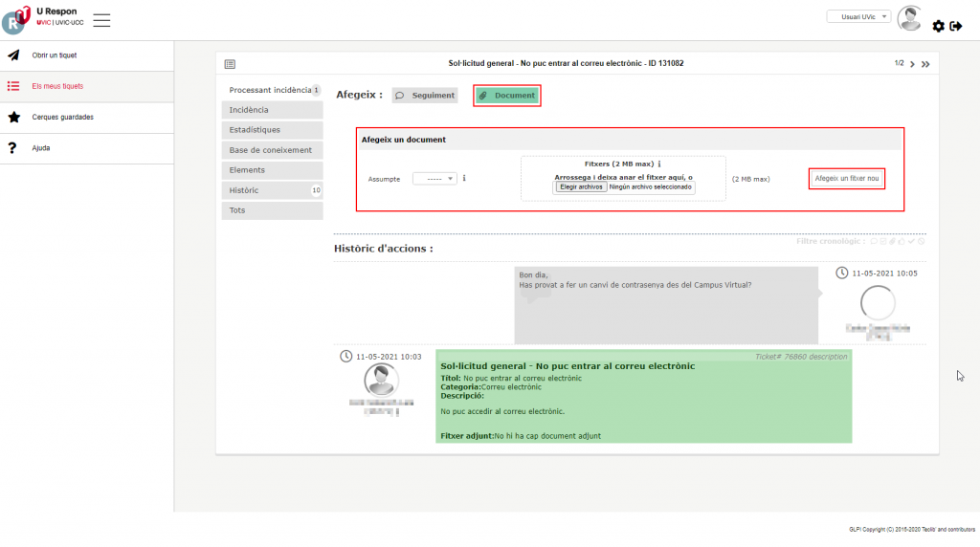The width and height of the screenshot is (980, 547).
Task: Open Obrir un tiquet in sidebar
Action: (x=55, y=55)
